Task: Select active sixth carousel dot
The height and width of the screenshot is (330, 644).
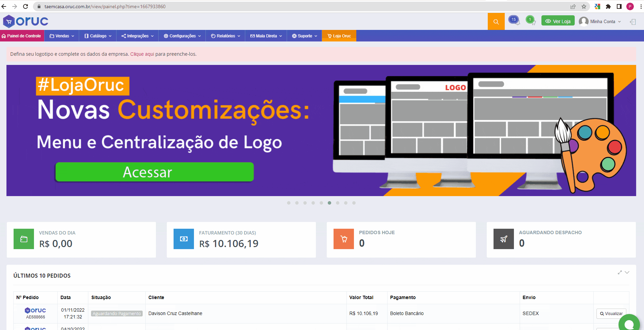Action: [x=329, y=203]
